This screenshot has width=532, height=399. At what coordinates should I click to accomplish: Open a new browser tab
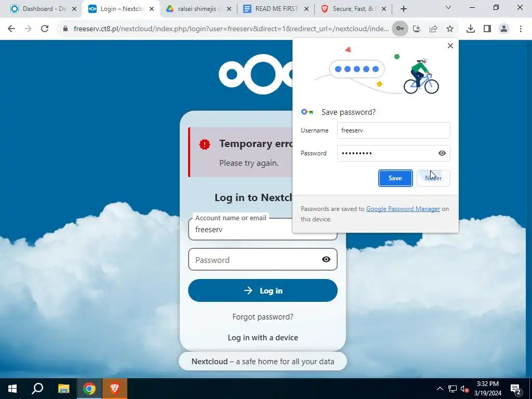(403, 9)
